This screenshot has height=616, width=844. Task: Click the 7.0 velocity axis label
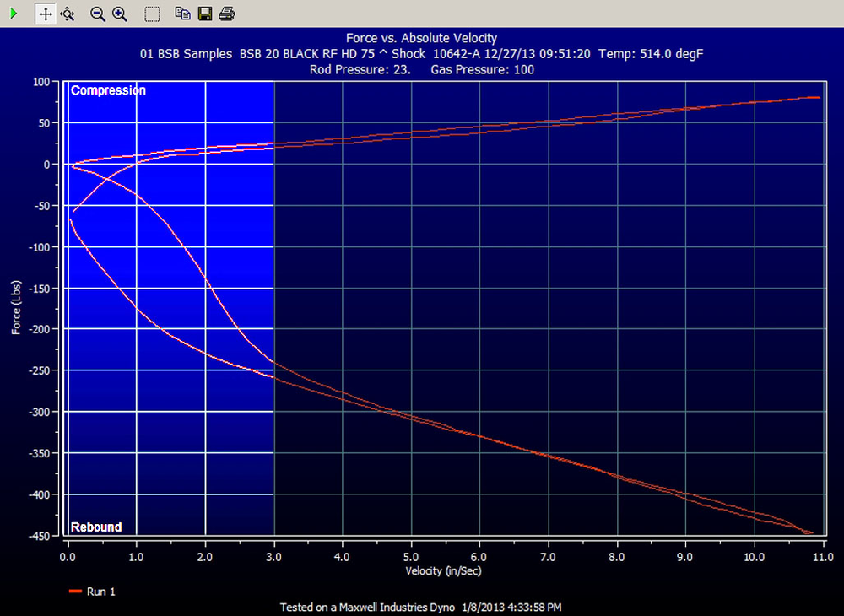click(549, 558)
